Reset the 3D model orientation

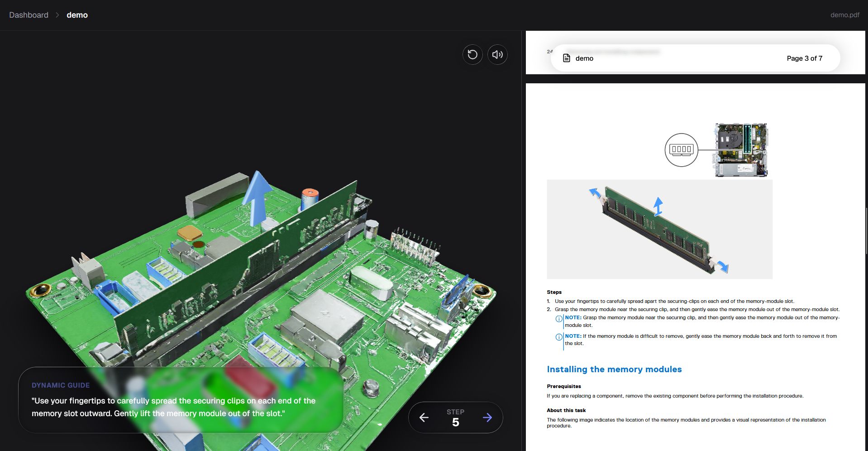click(472, 54)
